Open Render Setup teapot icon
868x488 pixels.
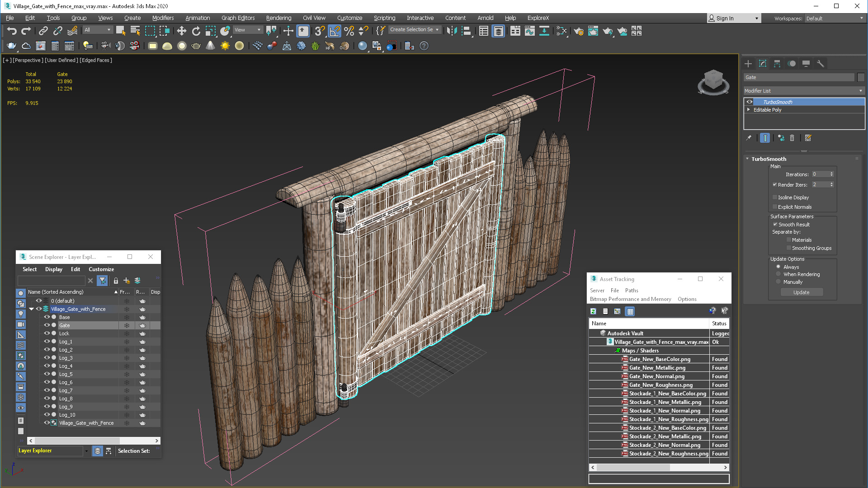tap(579, 31)
